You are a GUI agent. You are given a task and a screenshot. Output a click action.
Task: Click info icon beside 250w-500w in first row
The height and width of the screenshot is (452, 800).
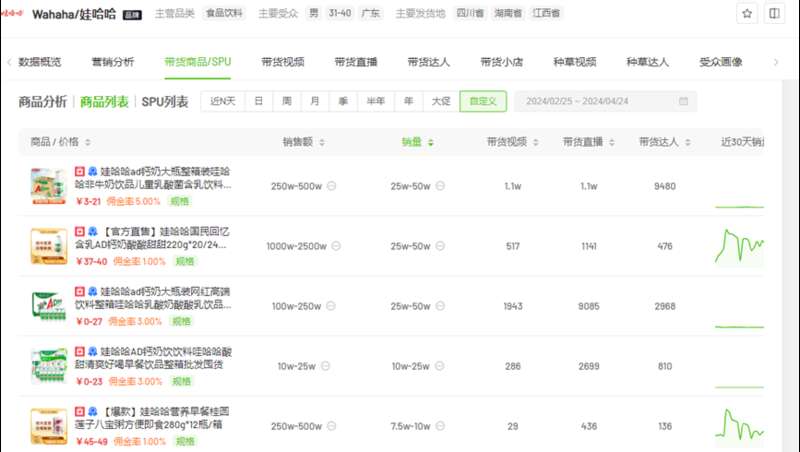tap(332, 186)
